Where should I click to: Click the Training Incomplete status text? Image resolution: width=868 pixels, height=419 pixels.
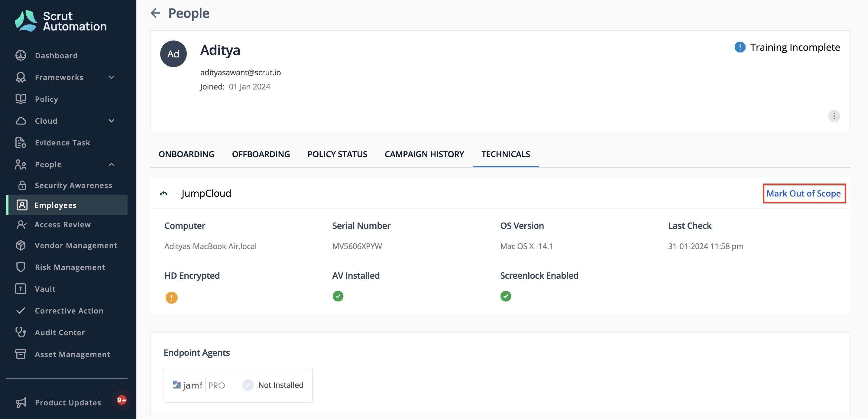(x=795, y=47)
